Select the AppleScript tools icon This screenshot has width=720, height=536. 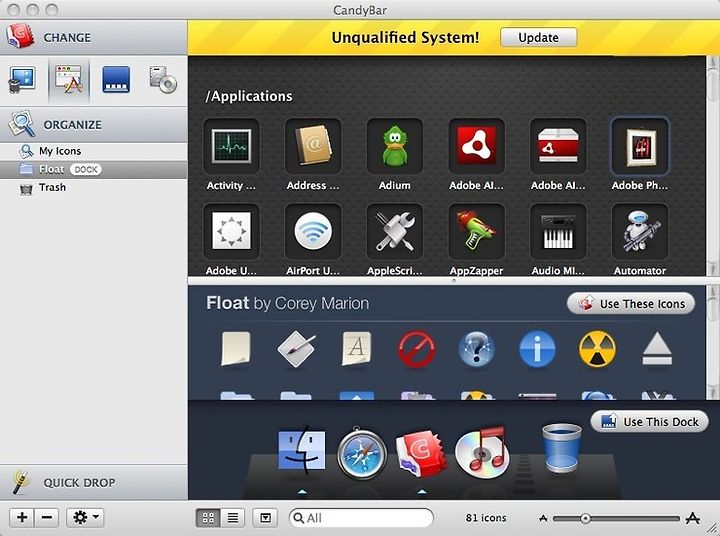(x=394, y=231)
